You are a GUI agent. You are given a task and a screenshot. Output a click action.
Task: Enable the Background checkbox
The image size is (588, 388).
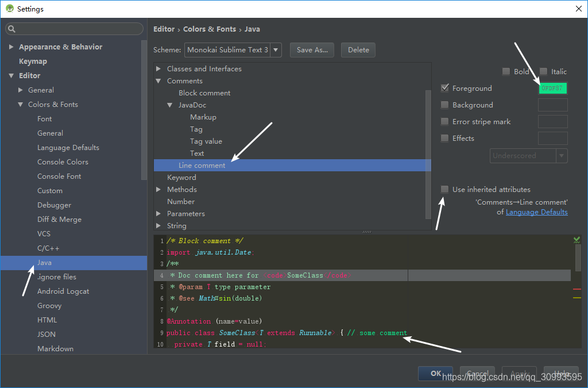445,105
